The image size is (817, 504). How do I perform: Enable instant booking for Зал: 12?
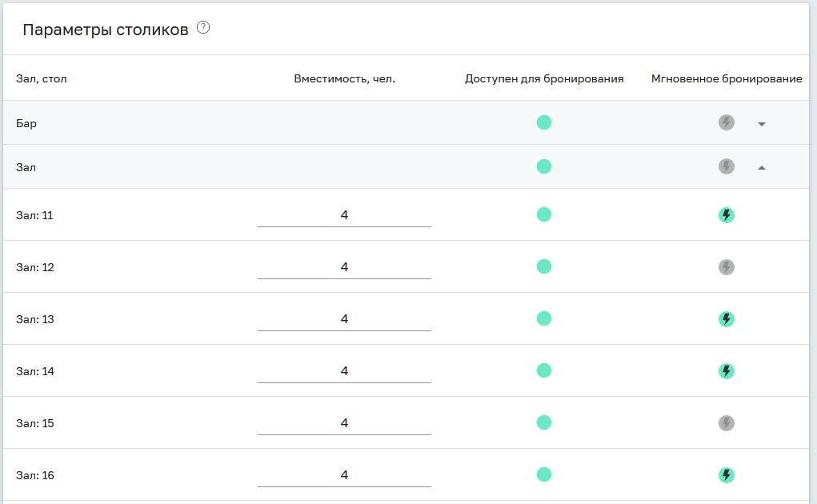(726, 267)
